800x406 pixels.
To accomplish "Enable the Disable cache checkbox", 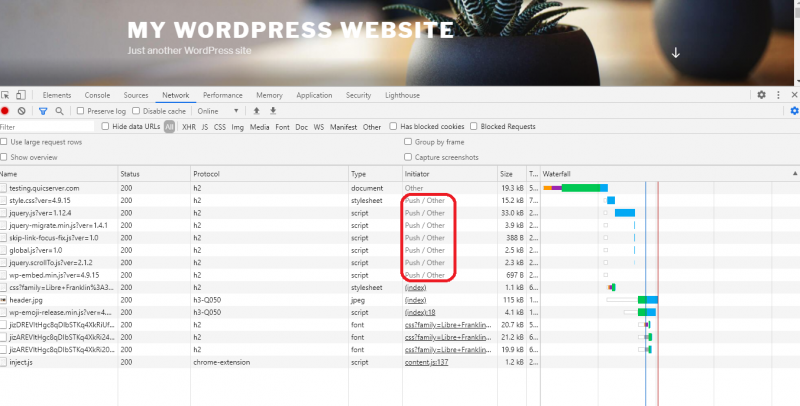I will (136, 111).
